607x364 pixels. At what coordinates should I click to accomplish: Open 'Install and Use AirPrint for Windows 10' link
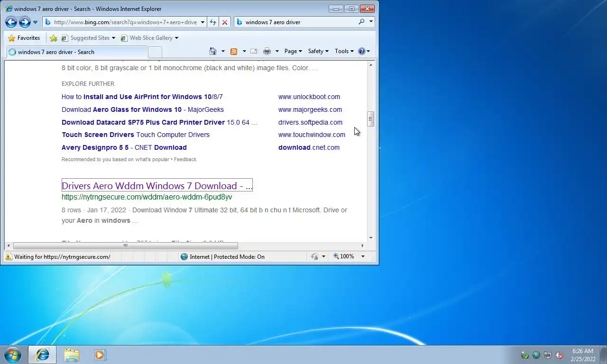pos(142,97)
